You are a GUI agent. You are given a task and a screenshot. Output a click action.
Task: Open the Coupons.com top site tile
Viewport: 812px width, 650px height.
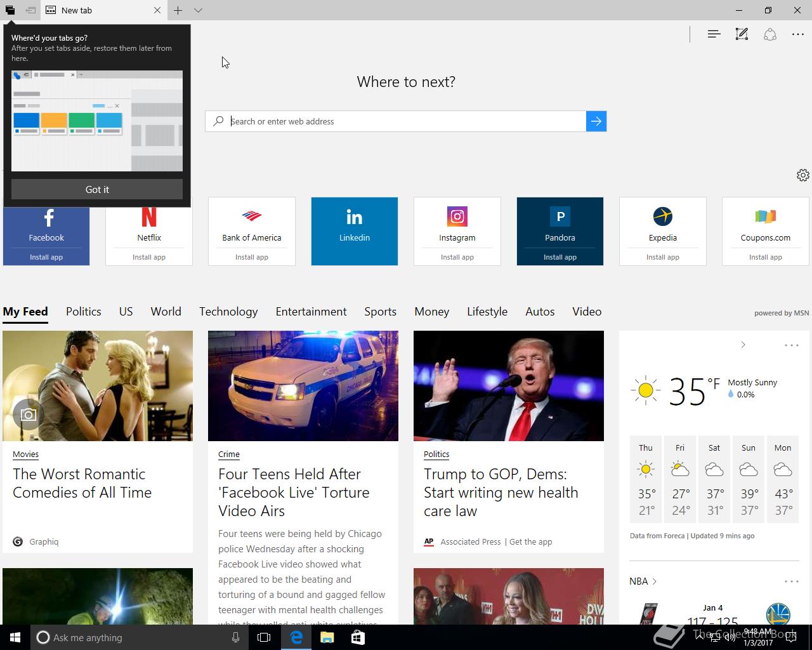tap(766, 230)
